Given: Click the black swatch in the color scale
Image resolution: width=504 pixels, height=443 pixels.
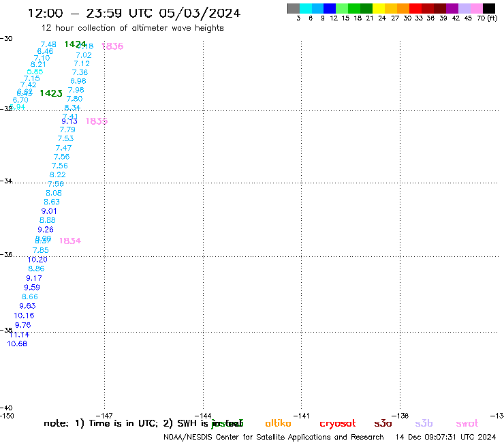Looking at the screenshot, I should coord(488,8).
